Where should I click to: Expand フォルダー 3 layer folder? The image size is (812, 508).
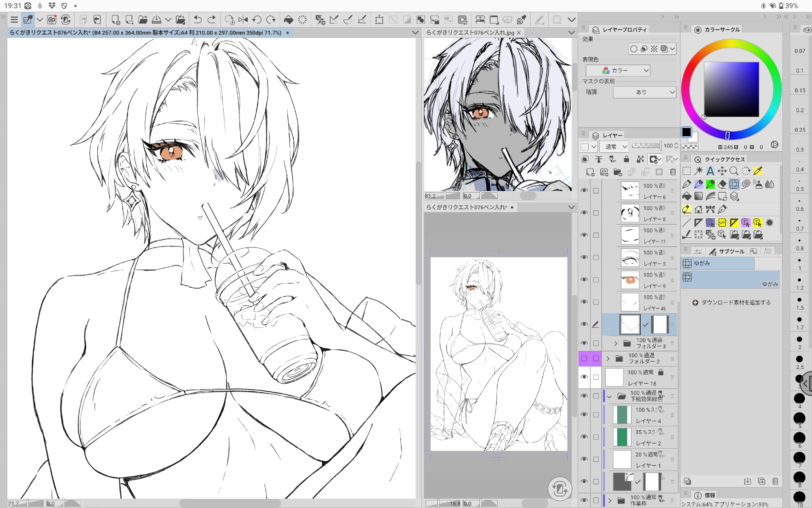615,343
